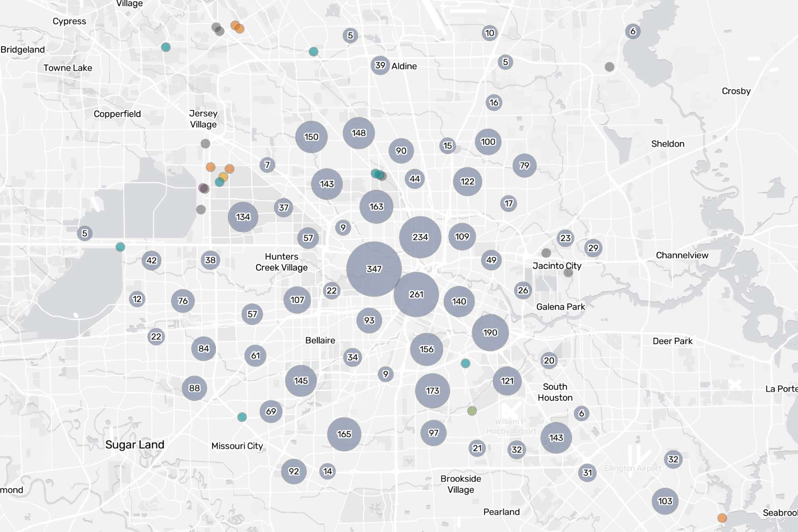
Task: Select the purple dot near Jersey Village
Action: [x=203, y=187]
